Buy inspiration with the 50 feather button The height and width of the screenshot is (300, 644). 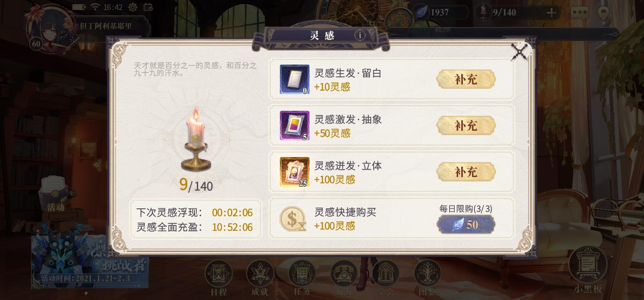coord(466,225)
